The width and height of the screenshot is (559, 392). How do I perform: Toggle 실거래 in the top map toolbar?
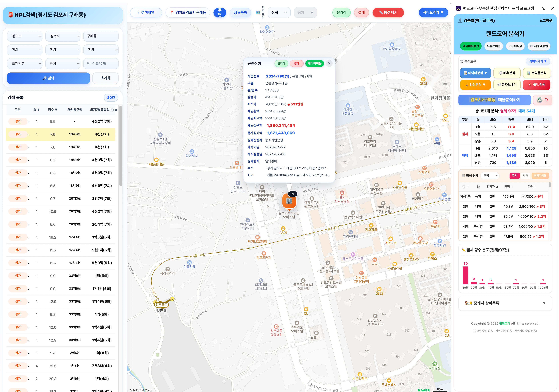[x=341, y=12]
